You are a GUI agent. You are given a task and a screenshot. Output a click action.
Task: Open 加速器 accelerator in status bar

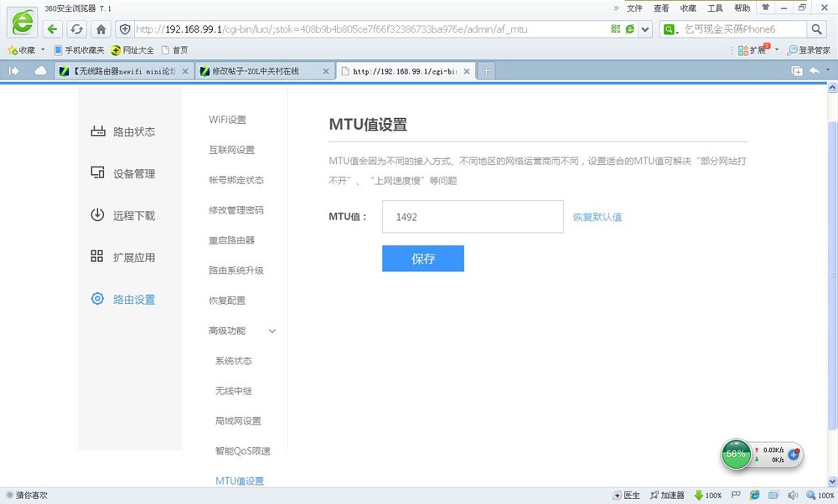[666, 496]
